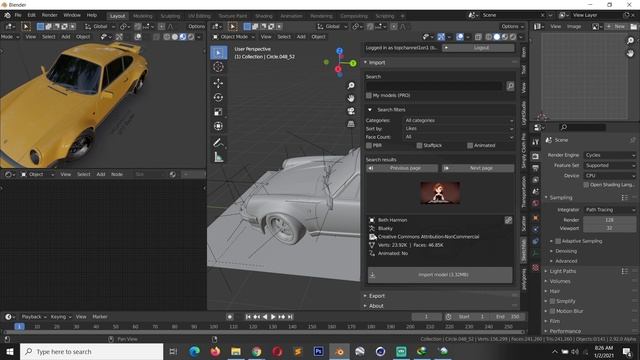Activate the Cursor tool in viewport toolbar
Screen dimensions: 640x360
pyautogui.click(x=218, y=67)
